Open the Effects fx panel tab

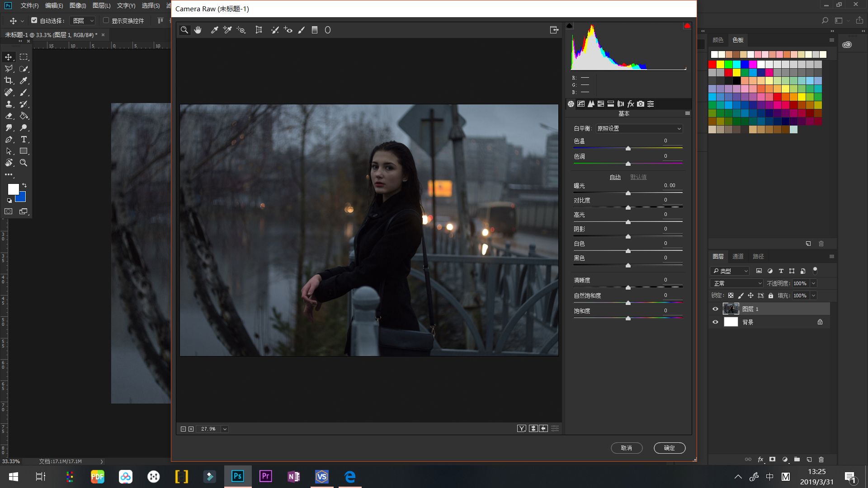pyautogui.click(x=631, y=104)
